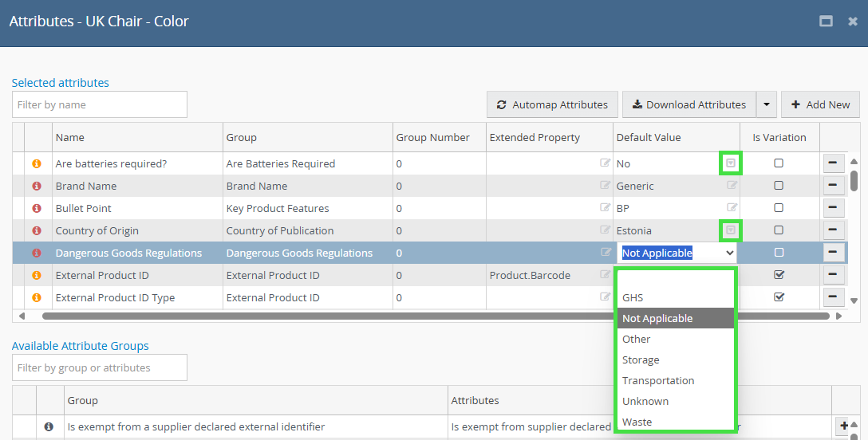Viewport: 868px width, 440px height.
Task: Select Key Product Features group cell
Action: [x=308, y=208]
